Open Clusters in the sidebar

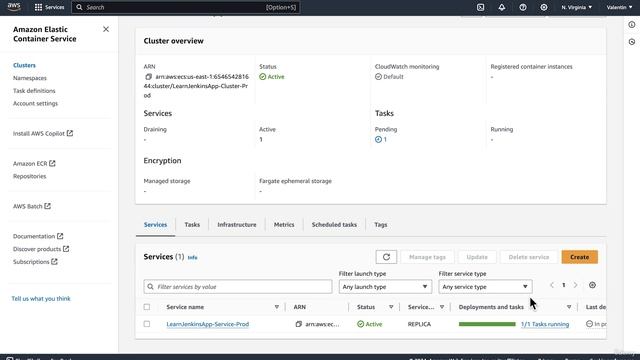click(x=24, y=65)
